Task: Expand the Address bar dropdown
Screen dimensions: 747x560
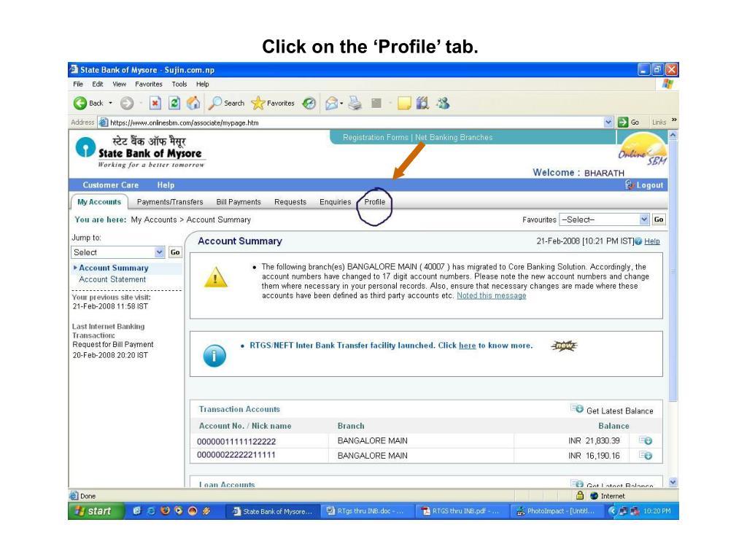Action: coord(608,122)
